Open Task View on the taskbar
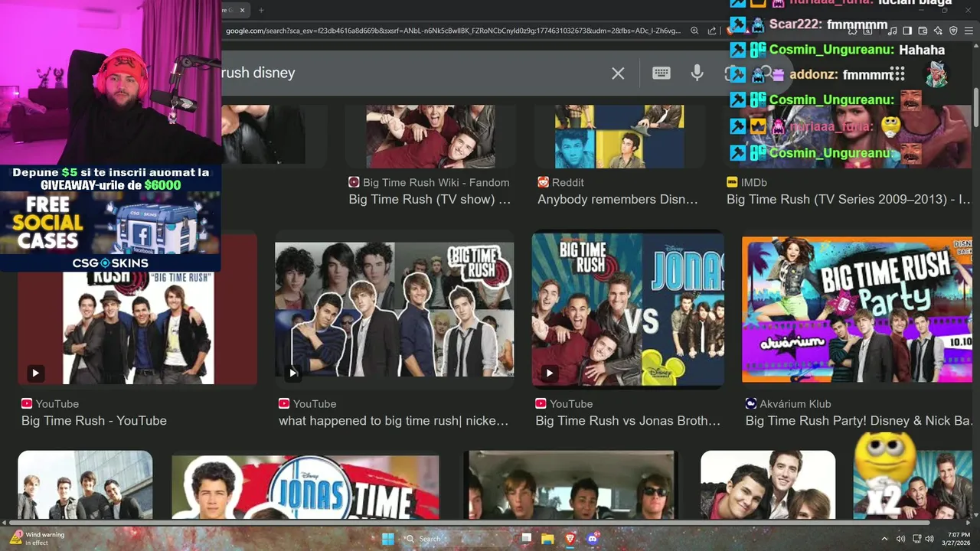The height and width of the screenshot is (551, 980). tap(526, 539)
